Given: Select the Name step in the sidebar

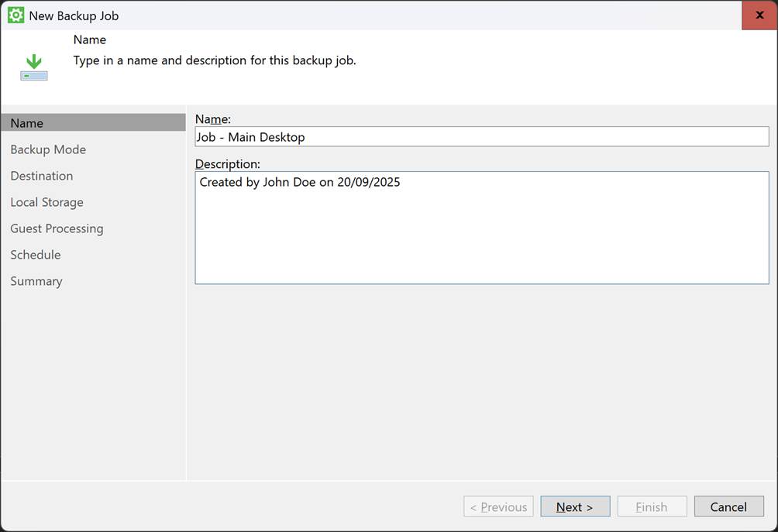Looking at the screenshot, I should click(27, 123).
